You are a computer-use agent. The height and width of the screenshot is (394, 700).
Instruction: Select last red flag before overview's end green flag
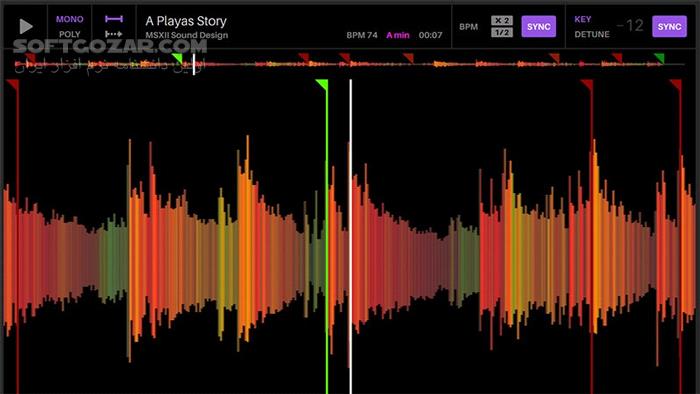pyautogui.click(x=617, y=58)
